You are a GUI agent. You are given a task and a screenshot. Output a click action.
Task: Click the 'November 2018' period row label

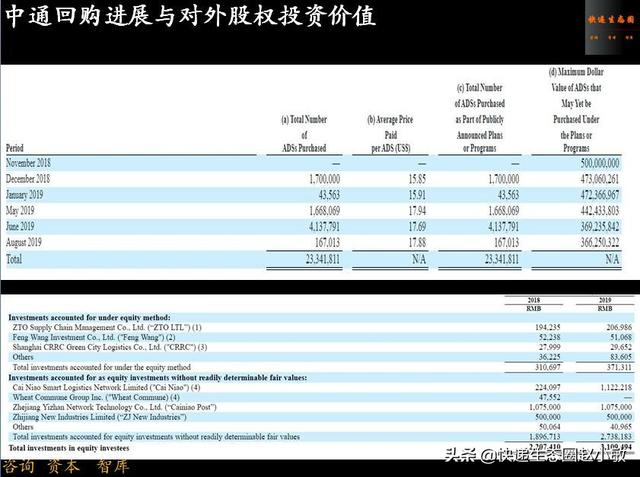point(28,163)
